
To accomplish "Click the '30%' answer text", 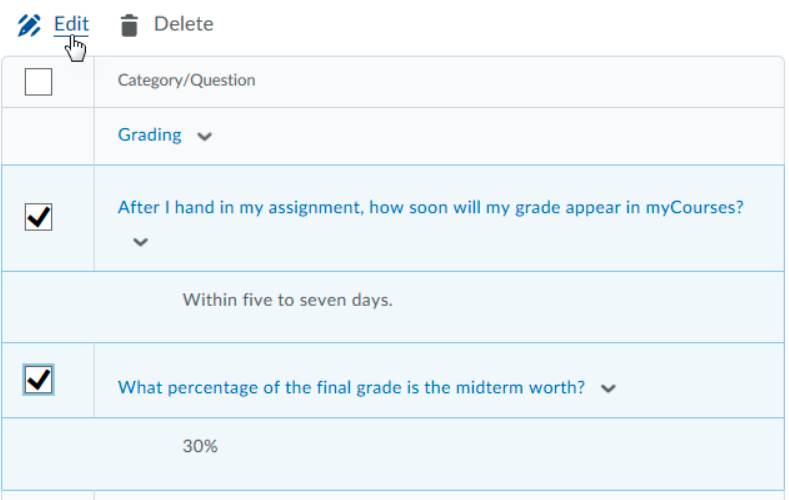I will [200, 446].
